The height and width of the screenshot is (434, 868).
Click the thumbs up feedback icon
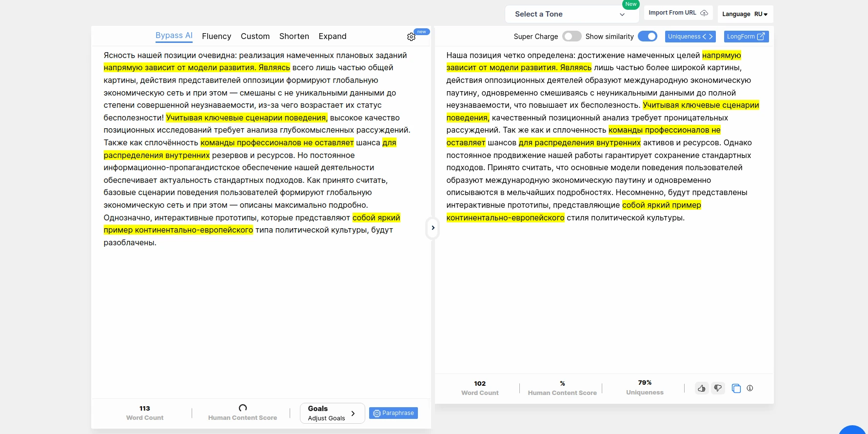coord(701,389)
